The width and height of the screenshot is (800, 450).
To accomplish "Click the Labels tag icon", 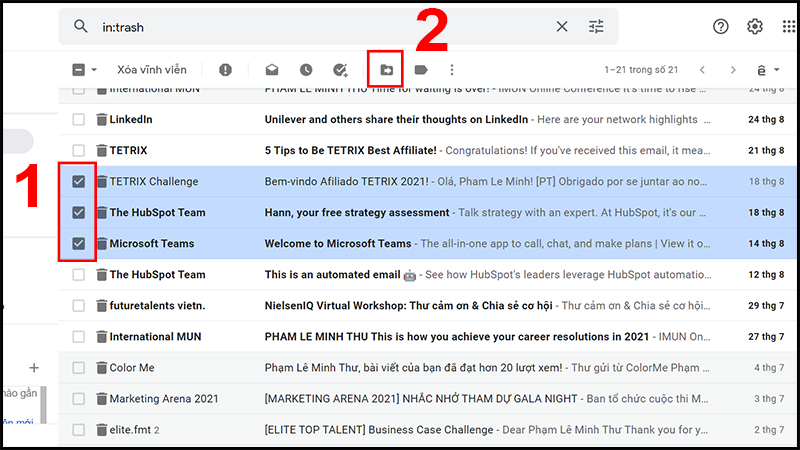I will click(421, 70).
